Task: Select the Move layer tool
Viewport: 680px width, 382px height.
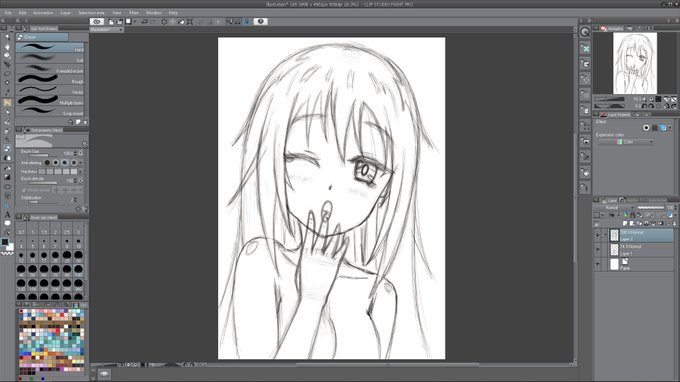Action: [x=7, y=65]
